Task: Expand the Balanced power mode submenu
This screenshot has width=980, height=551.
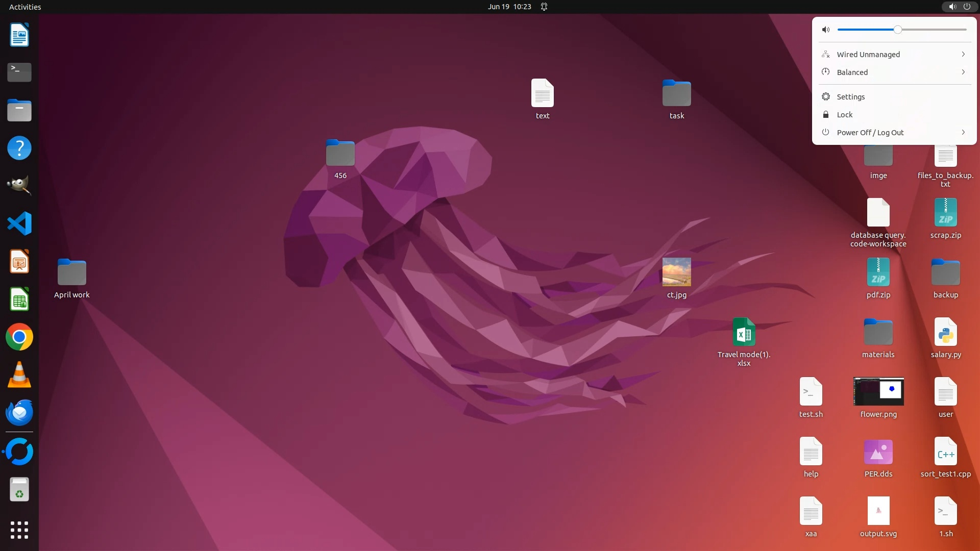Action: pyautogui.click(x=963, y=72)
